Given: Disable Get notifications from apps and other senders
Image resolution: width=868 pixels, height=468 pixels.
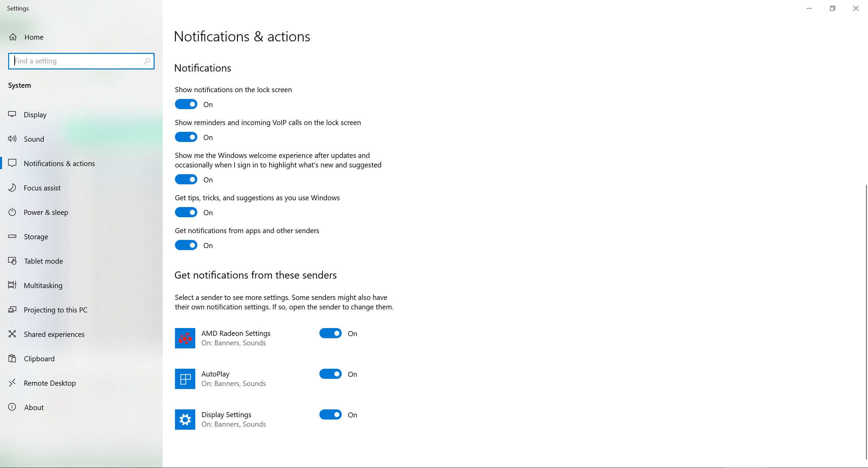Looking at the screenshot, I should 186,246.
